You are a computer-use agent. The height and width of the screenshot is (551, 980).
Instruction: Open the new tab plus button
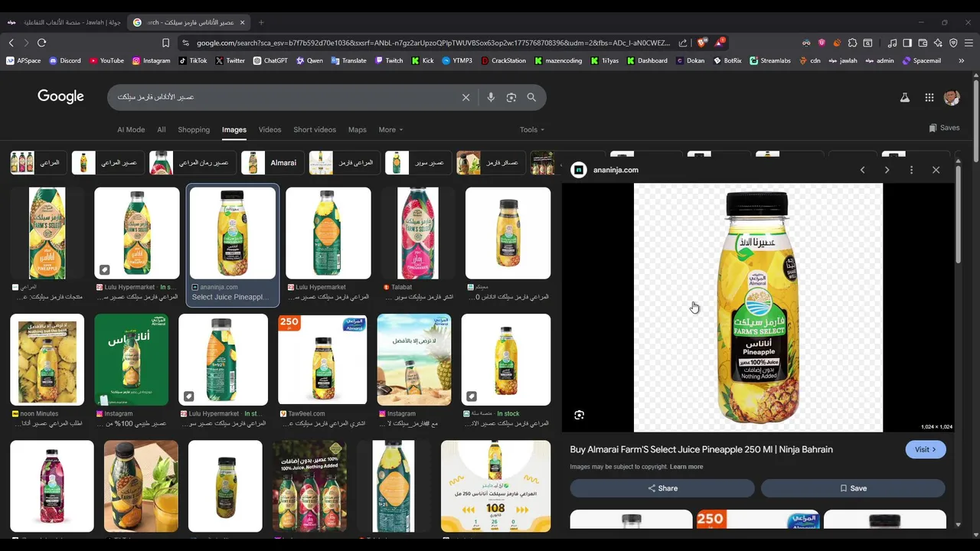[260, 22]
